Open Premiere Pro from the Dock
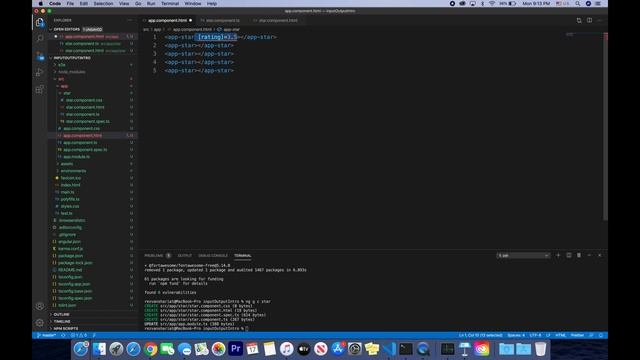Screen dimensions: 640x360 click(x=236, y=349)
